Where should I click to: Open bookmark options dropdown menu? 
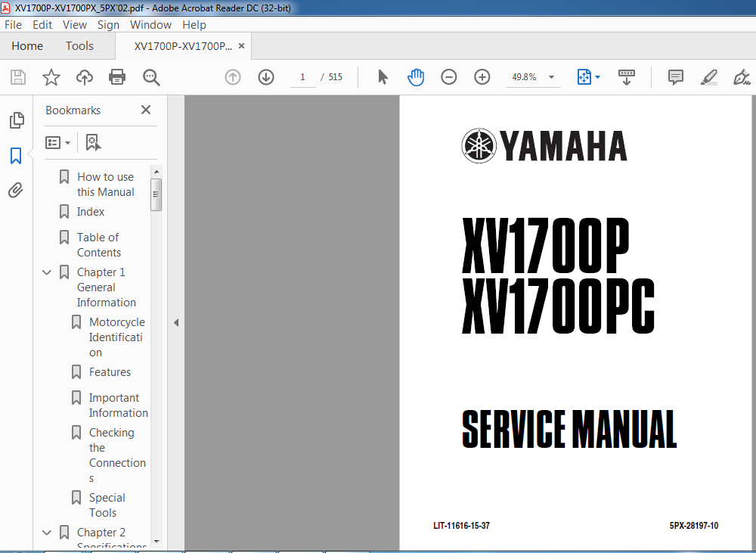pyautogui.click(x=58, y=142)
